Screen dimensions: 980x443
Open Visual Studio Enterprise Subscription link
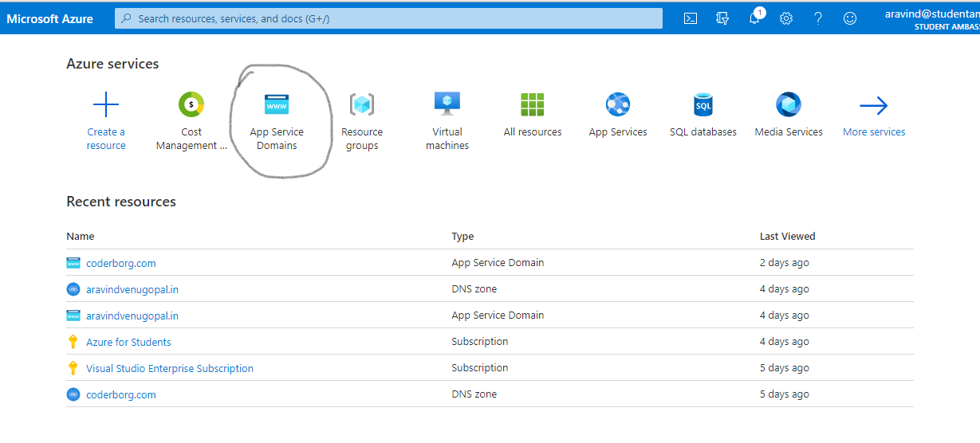[x=170, y=368]
